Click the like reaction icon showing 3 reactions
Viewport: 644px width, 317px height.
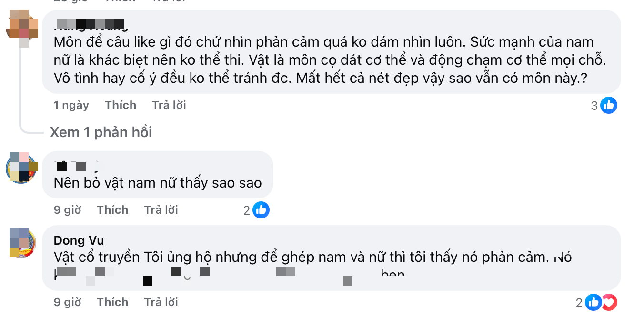click(608, 105)
